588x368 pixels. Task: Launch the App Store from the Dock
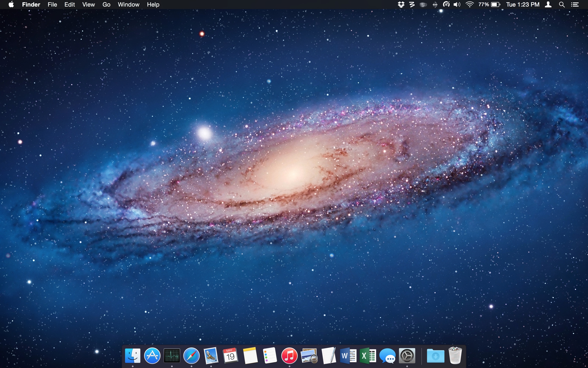(152, 356)
